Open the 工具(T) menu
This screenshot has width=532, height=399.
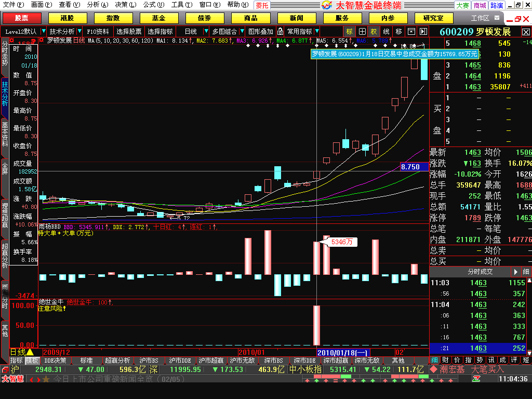182,5
